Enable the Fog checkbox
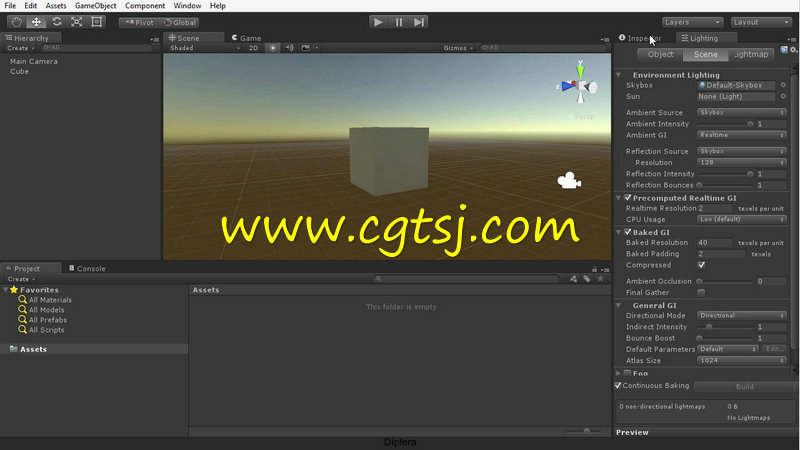The height and width of the screenshot is (450, 800). tap(628, 373)
